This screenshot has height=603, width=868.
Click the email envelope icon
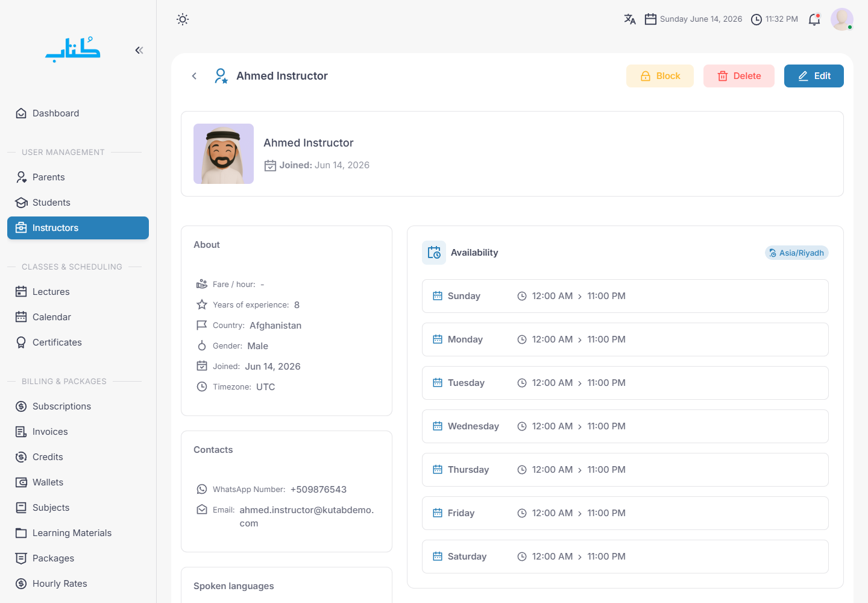tap(202, 510)
